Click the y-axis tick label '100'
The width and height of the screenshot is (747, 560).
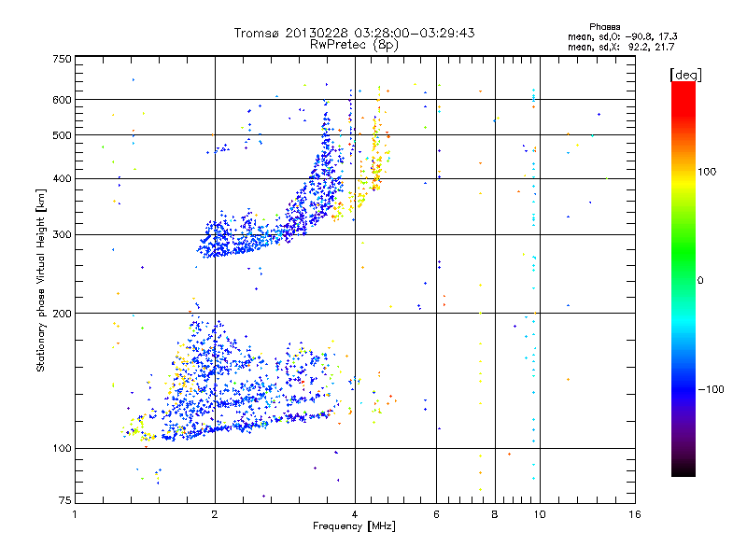(x=62, y=449)
